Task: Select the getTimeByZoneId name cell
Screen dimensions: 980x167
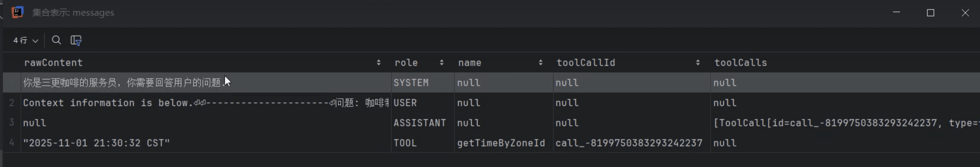Action: click(x=501, y=143)
